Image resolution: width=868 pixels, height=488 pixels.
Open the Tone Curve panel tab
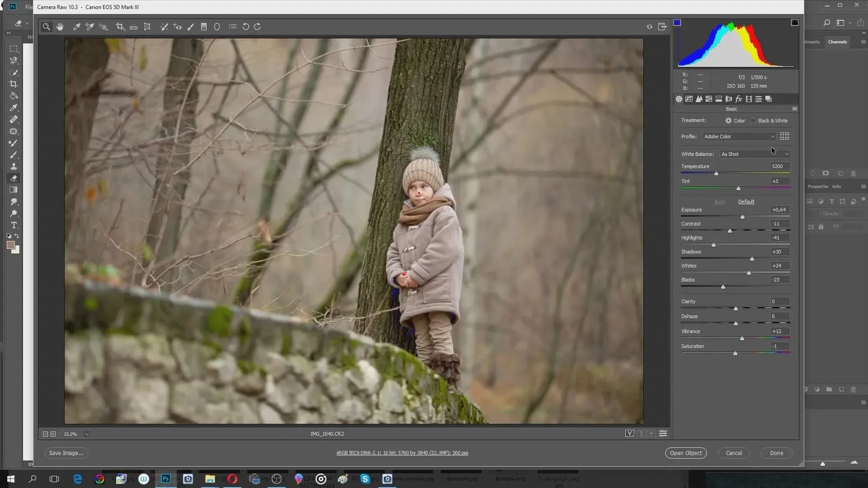(x=689, y=99)
